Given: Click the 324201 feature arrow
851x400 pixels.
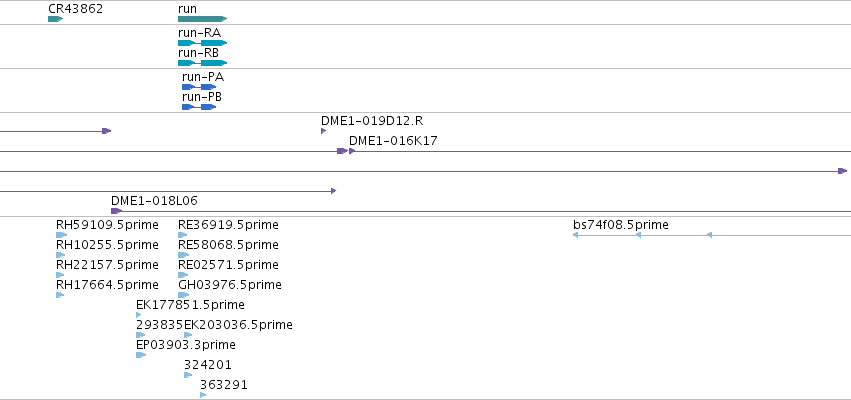Looking at the screenshot, I should [188, 375].
